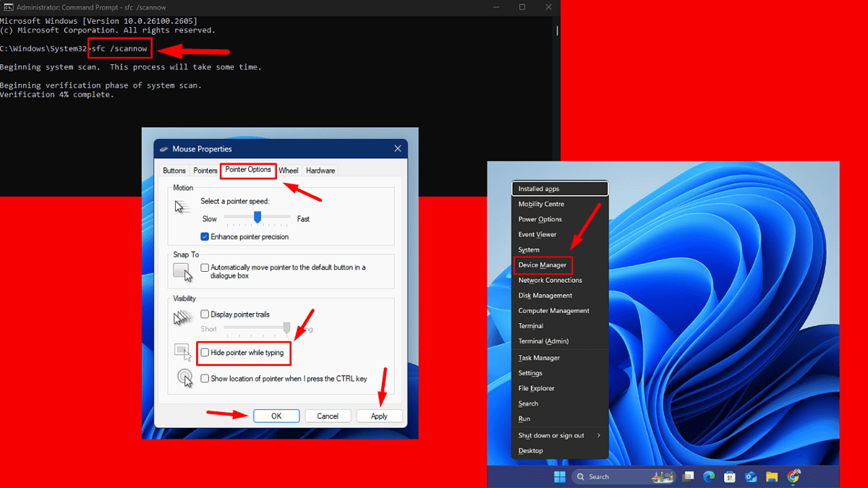Select Desktop in the context menu
Viewport: 868px width, 488px height.
[560, 450]
